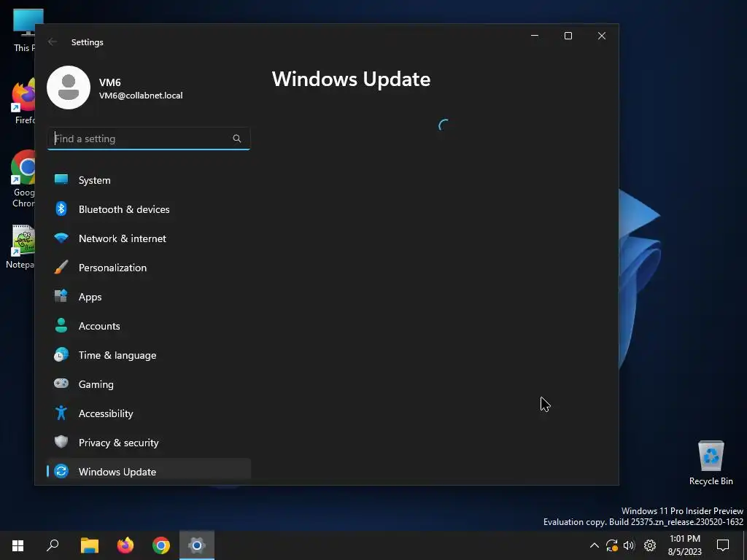Viewport: 747px width, 560px height.
Task: Click the Find a setting search box
Action: coord(149,139)
